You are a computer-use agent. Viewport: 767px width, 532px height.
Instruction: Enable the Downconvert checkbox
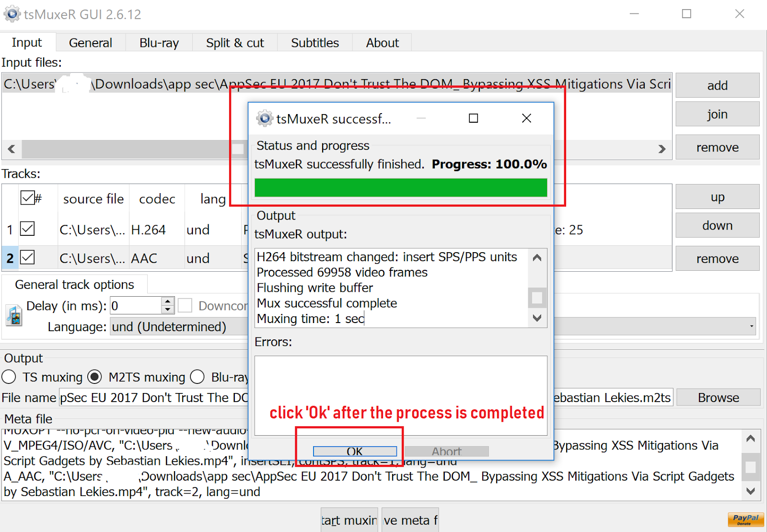pyautogui.click(x=185, y=305)
